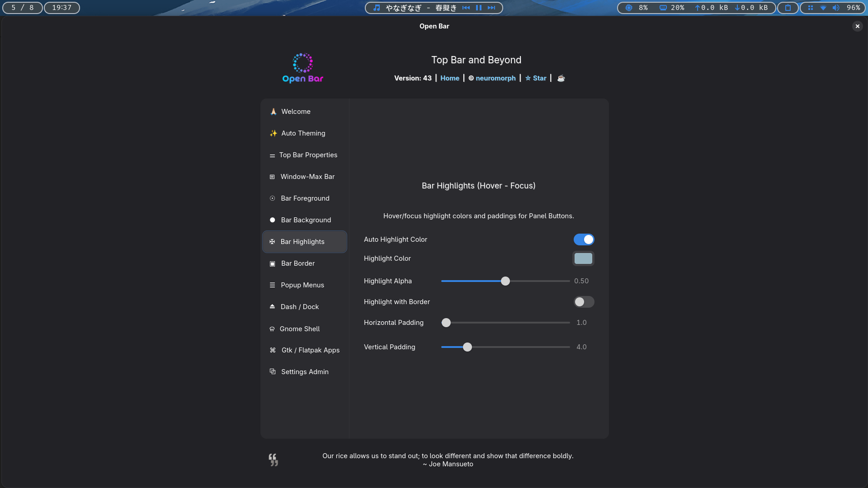
Task: Click the CPU usage indicator icon
Action: (628, 8)
